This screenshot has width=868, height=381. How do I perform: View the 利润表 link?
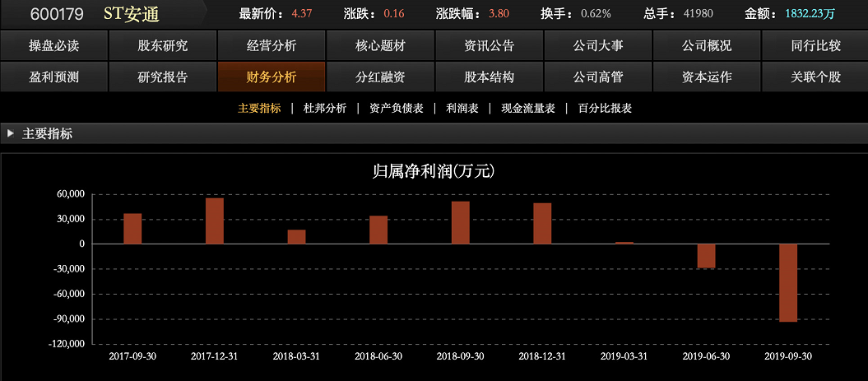[462, 108]
